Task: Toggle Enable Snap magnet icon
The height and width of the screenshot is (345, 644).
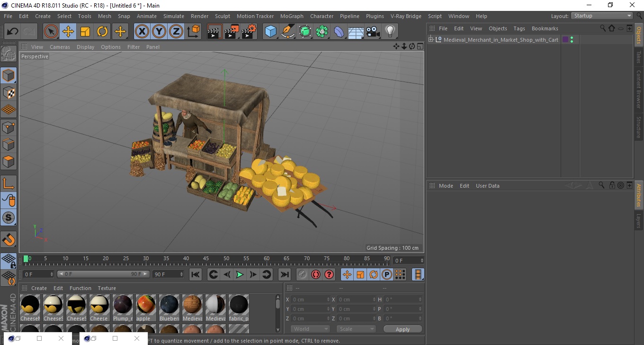Action: (9, 239)
